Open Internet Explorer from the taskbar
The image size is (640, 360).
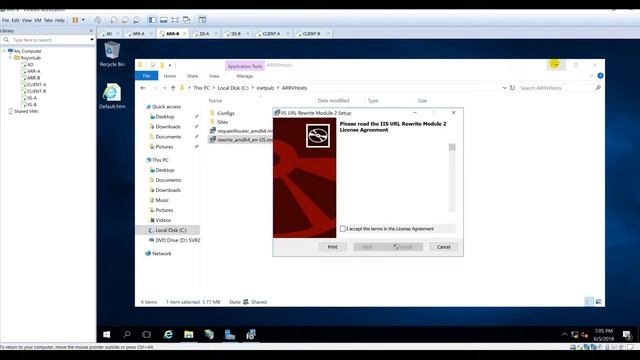pyautogui.click(x=168, y=335)
